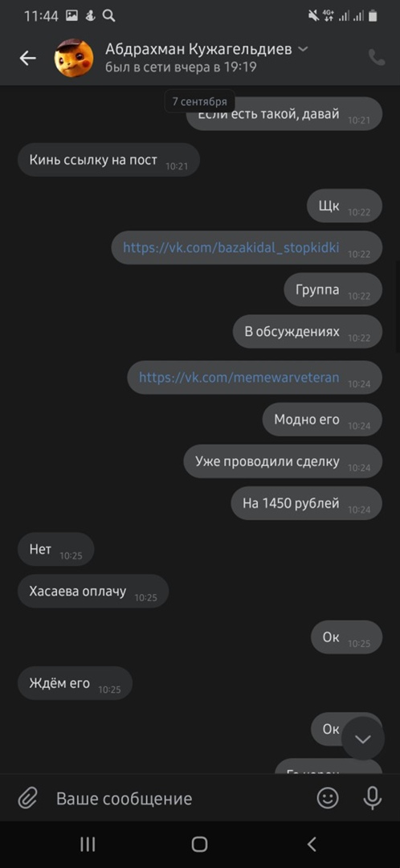The height and width of the screenshot is (868, 400).
Task: Tap the Android home button
Action: [x=199, y=844]
